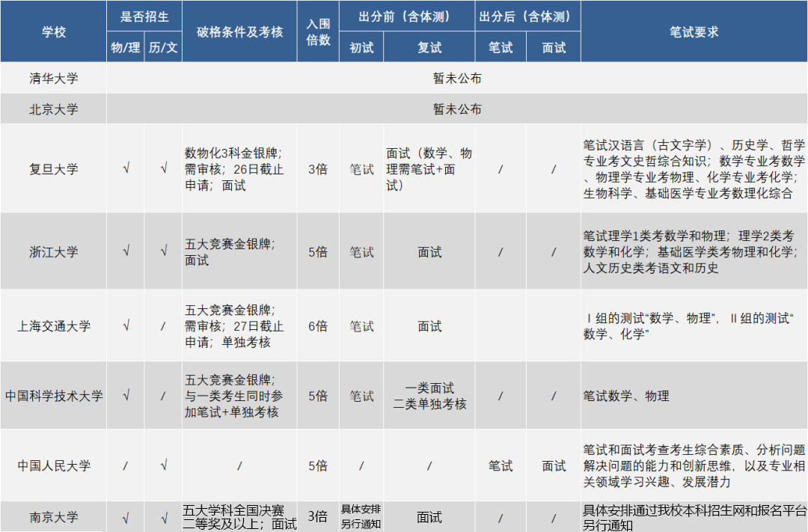Viewport: 808px width, 532px height.
Task: Click the 出分前（含体测）header
Action: (407, 16)
